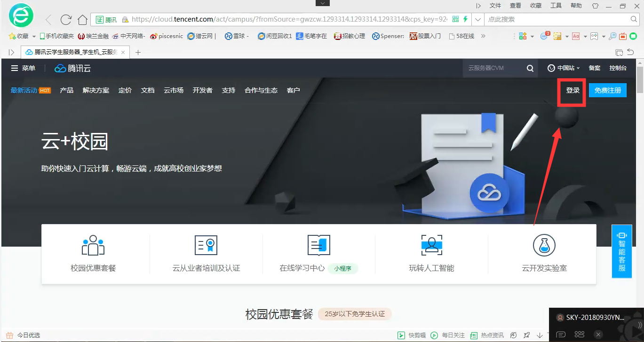
Task: Open the 雪球 bookmark
Action: (237, 36)
